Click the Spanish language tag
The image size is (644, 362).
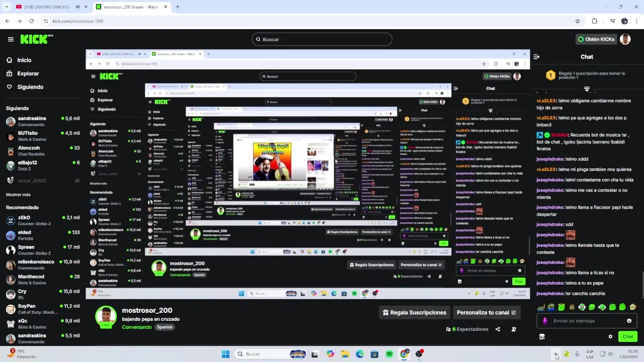(165, 327)
